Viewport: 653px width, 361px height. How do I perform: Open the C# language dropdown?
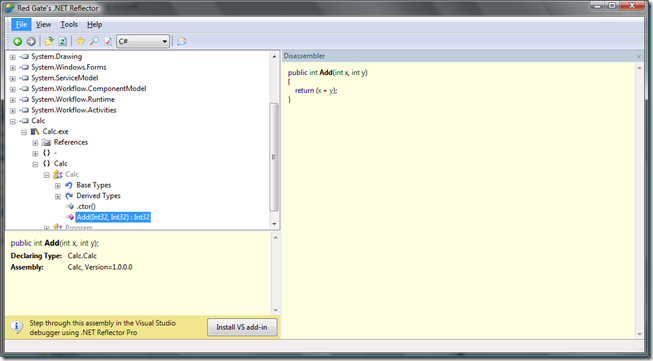click(143, 41)
